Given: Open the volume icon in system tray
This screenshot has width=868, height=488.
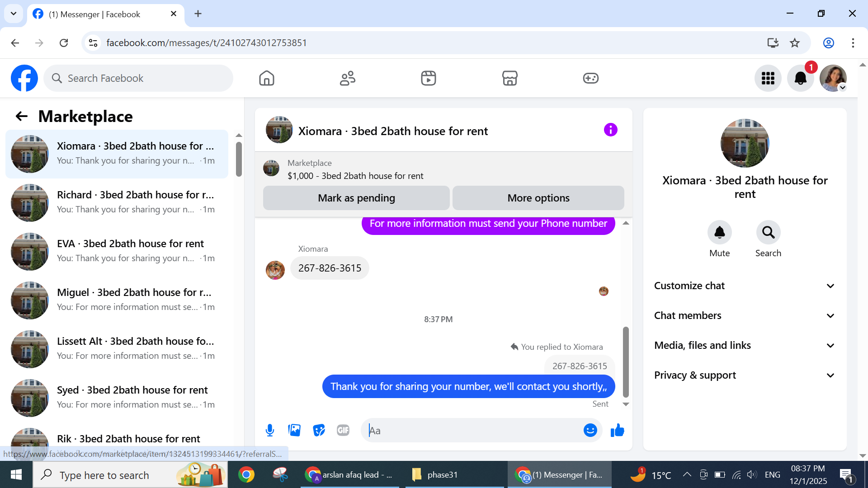Looking at the screenshot, I should (x=752, y=474).
